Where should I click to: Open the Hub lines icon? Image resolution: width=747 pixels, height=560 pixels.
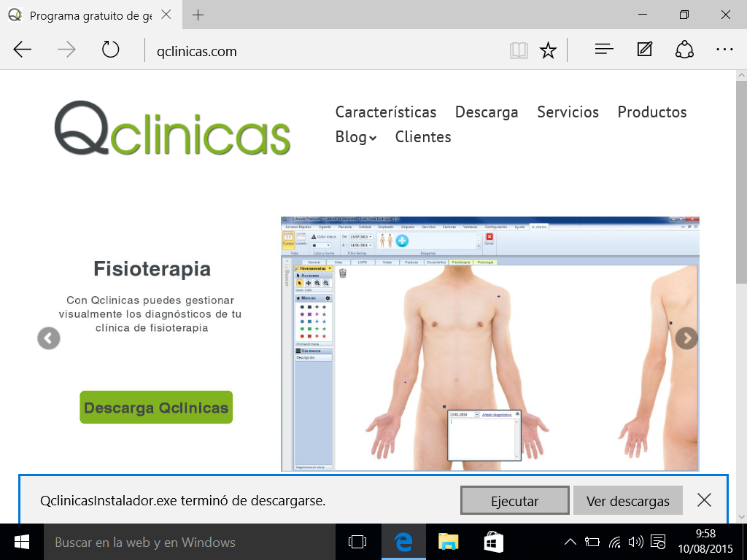[x=603, y=50]
